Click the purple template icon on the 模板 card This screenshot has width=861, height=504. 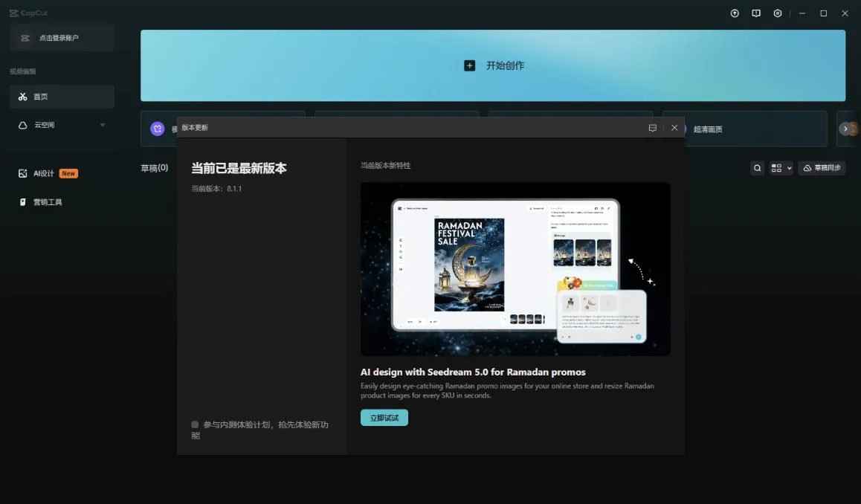(158, 128)
